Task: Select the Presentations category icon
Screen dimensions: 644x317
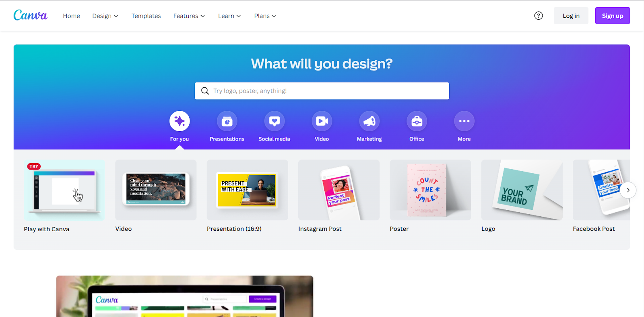Action: [227, 121]
